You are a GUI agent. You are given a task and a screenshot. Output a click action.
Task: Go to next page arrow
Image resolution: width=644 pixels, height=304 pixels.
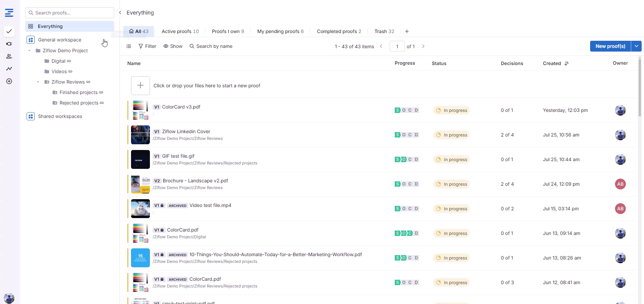[423, 46]
